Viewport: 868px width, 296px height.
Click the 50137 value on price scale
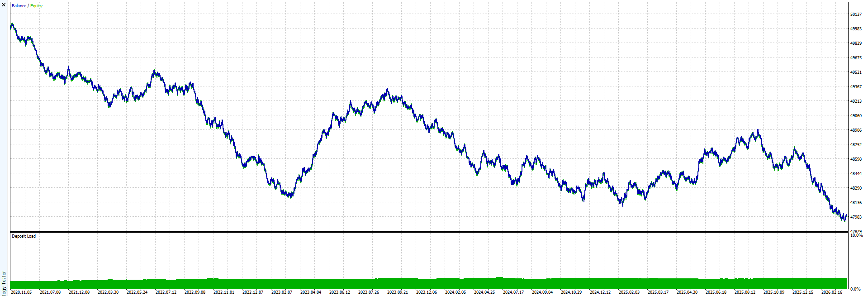(856, 14)
